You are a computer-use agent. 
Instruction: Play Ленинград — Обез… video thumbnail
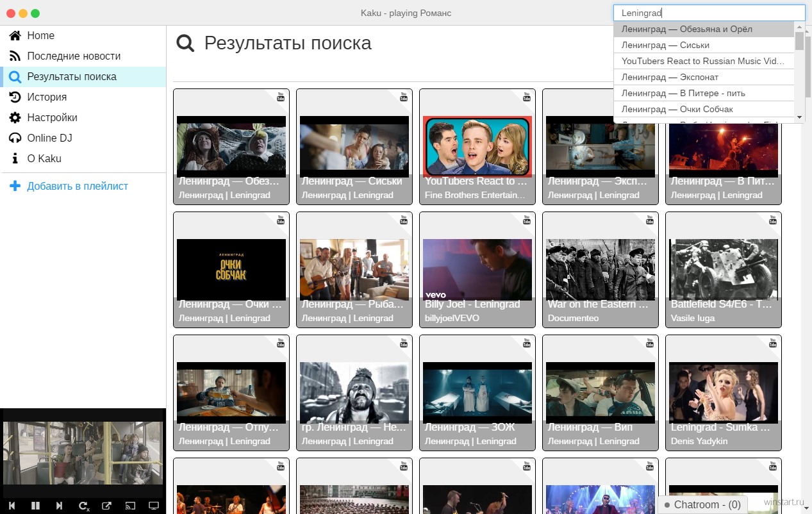231,146
